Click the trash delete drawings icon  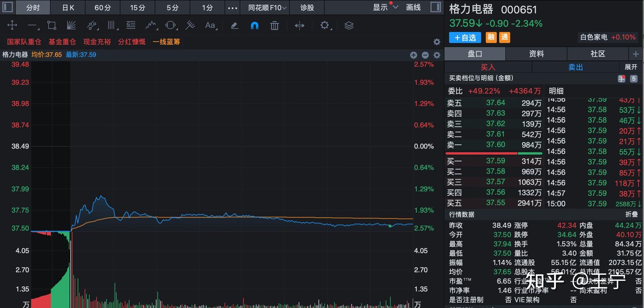275,25
